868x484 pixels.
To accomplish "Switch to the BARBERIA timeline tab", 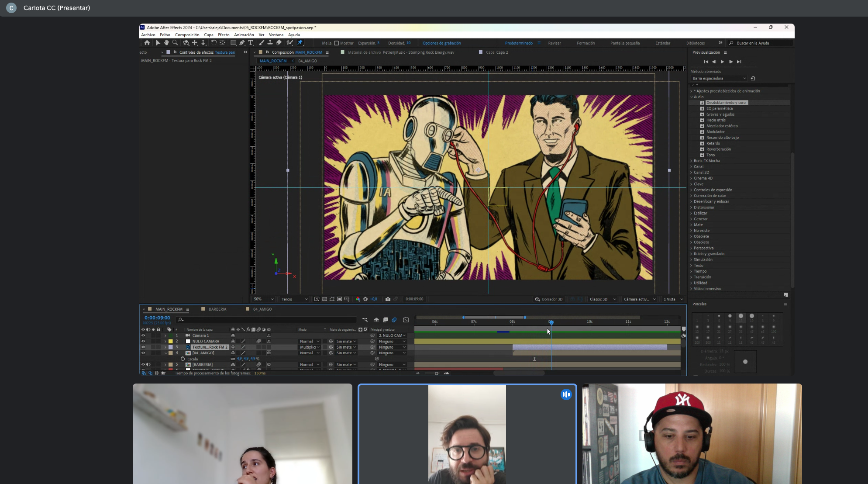I will tap(217, 309).
